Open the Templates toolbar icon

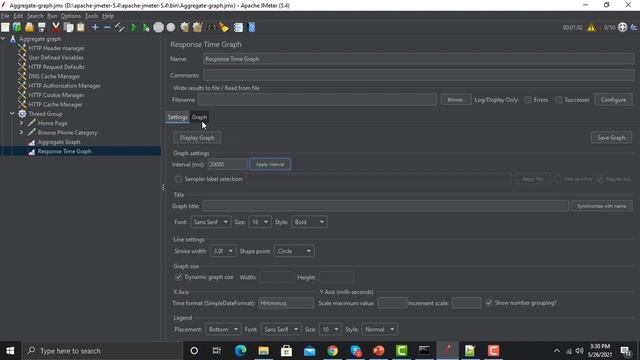[17, 27]
